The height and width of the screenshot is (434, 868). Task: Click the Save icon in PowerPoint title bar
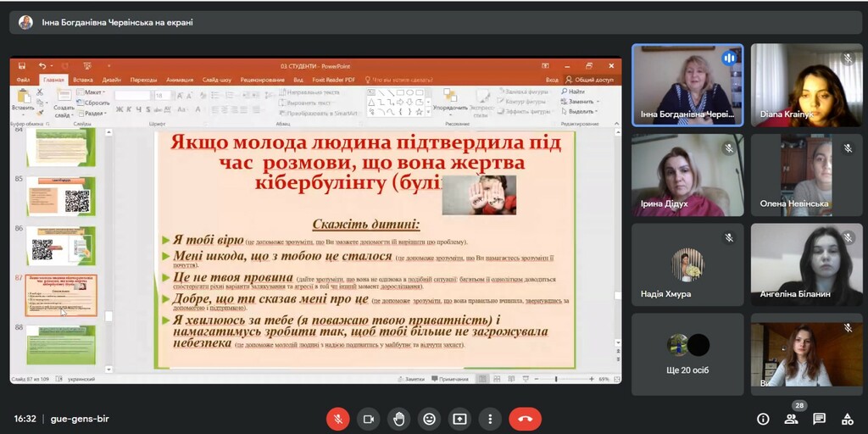(21, 66)
